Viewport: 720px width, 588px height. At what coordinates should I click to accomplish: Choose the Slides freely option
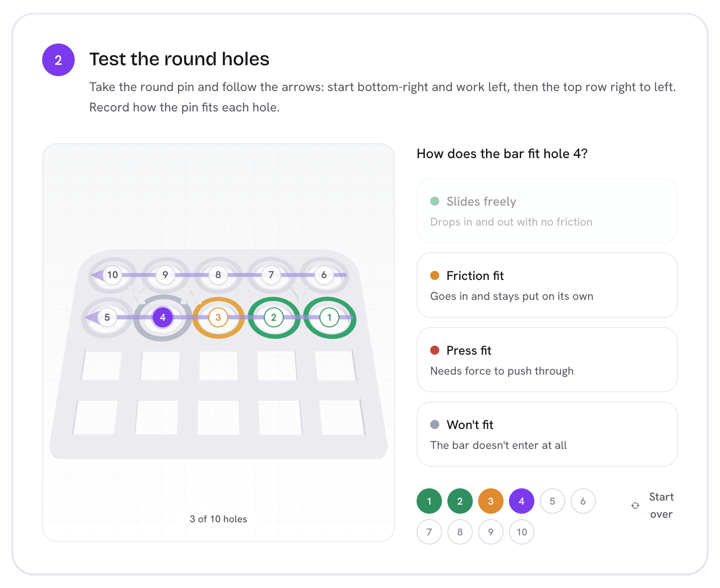point(547,211)
